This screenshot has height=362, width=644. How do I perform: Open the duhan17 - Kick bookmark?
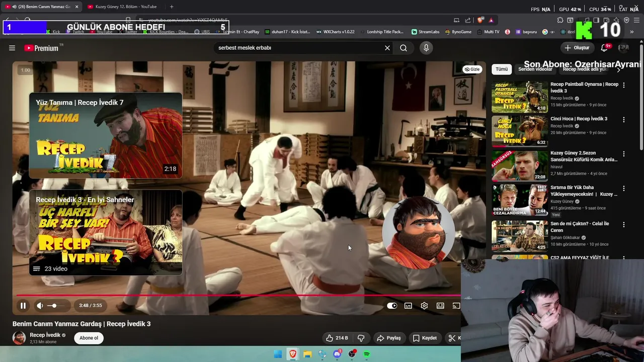coord(287,32)
